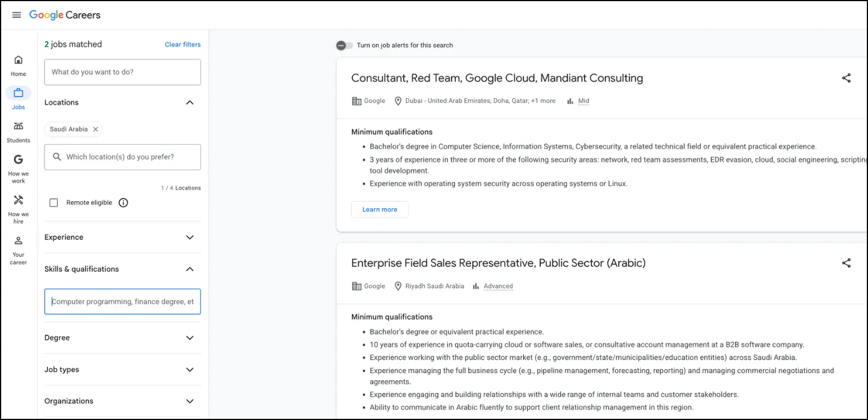Open the Jobs section in sidebar

coord(19,98)
